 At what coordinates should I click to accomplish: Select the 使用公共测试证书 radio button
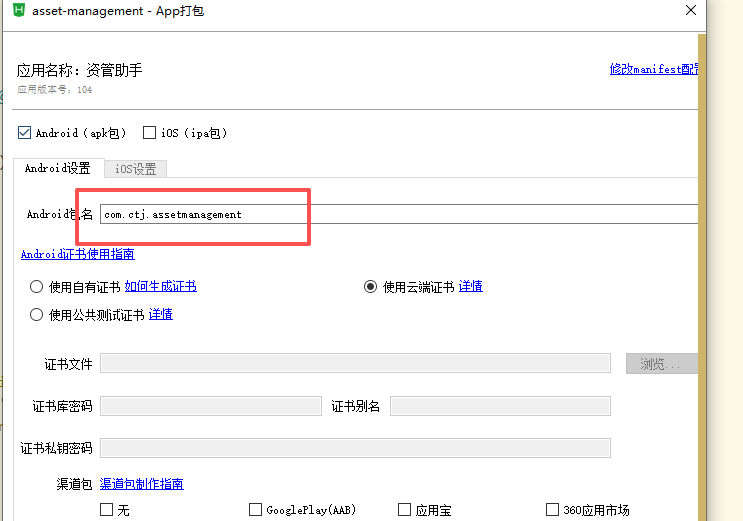point(37,314)
